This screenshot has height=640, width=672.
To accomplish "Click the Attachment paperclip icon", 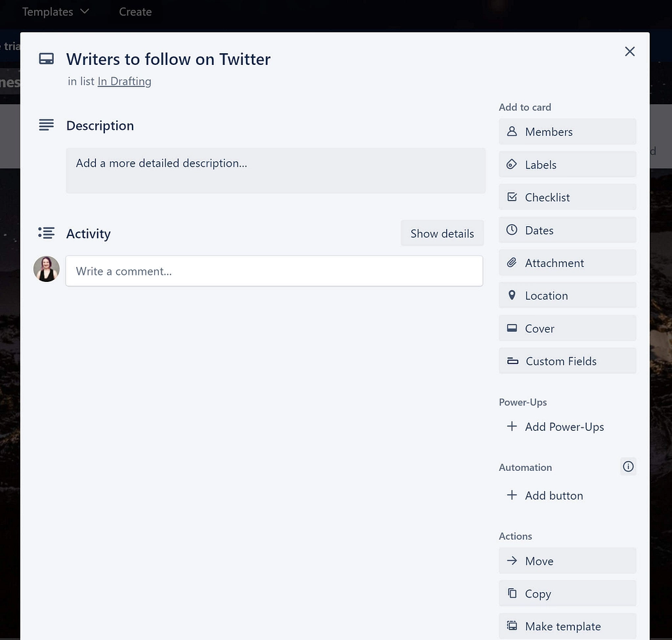I will tap(512, 262).
